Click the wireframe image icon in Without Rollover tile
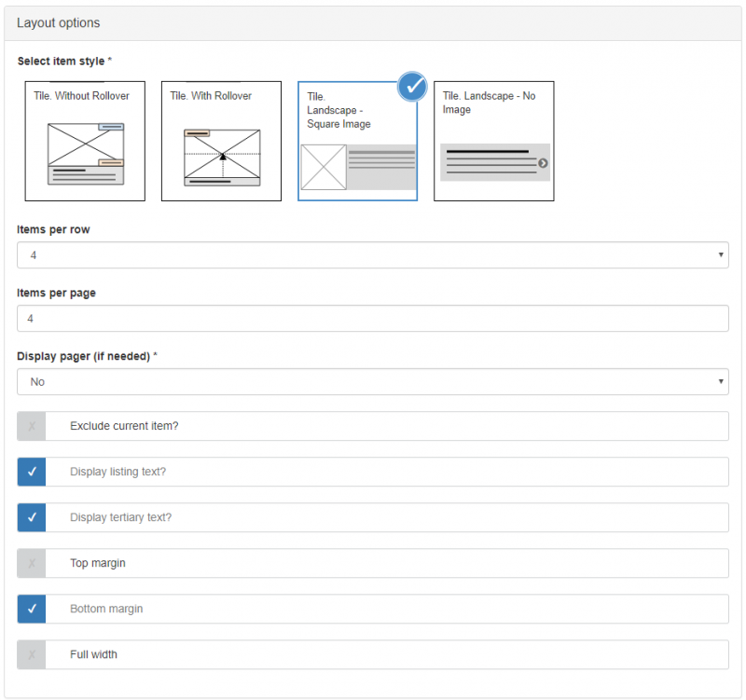This screenshot has width=746, height=700. [86, 154]
